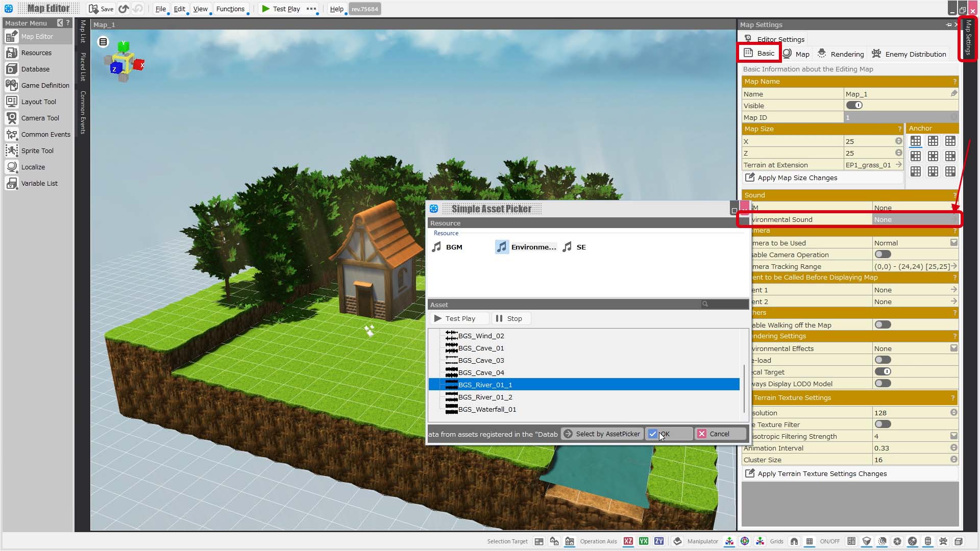Open Camera Tracking Range editor arrow
Viewport: 980px width, 551px height.
coord(954,266)
